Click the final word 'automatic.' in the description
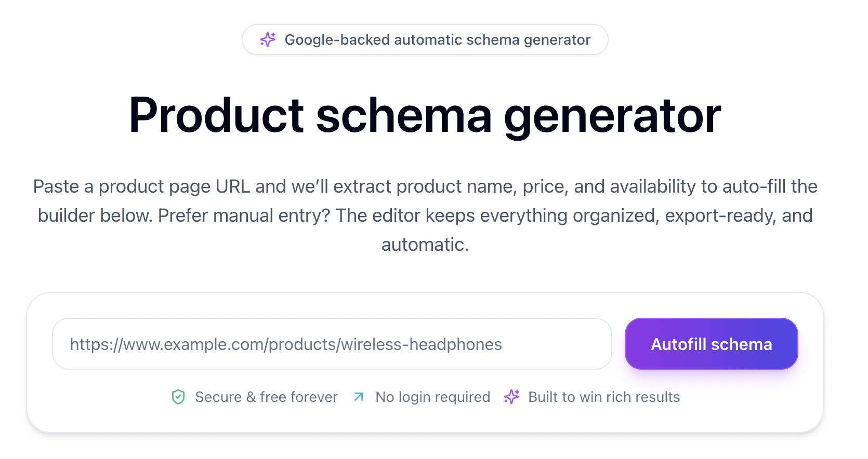868x459 pixels. 425,245
